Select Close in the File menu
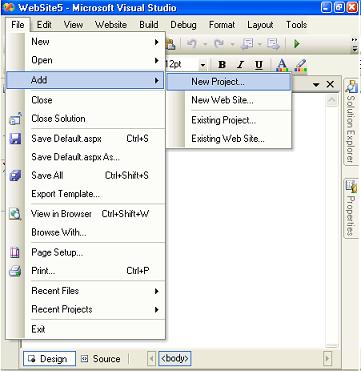 click(x=85, y=100)
